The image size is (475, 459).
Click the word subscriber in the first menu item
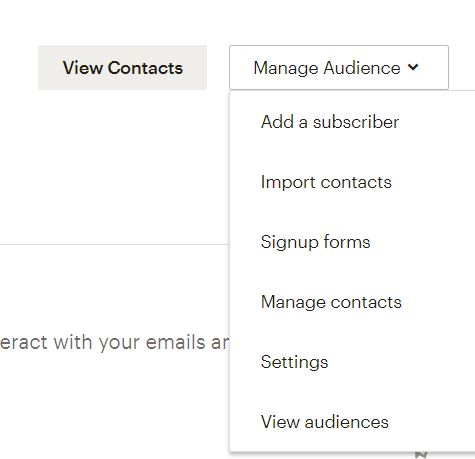tap(356, 122)
